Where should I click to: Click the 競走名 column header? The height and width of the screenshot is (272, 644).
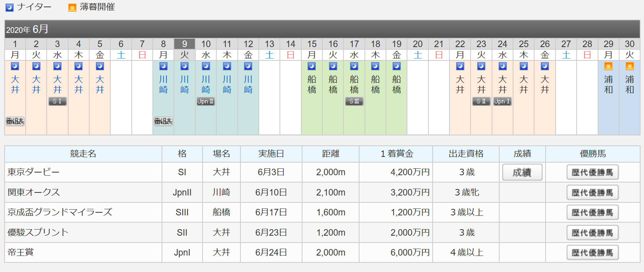coord(83,154)
